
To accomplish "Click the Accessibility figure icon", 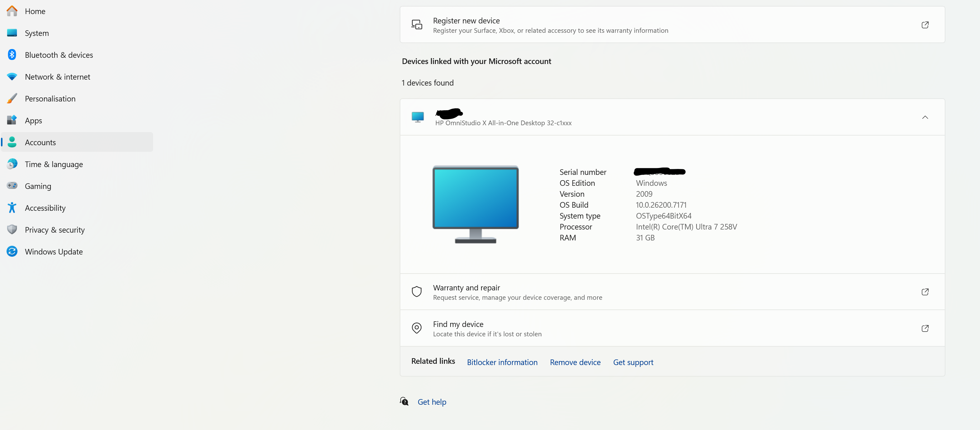I will [12, 208].
